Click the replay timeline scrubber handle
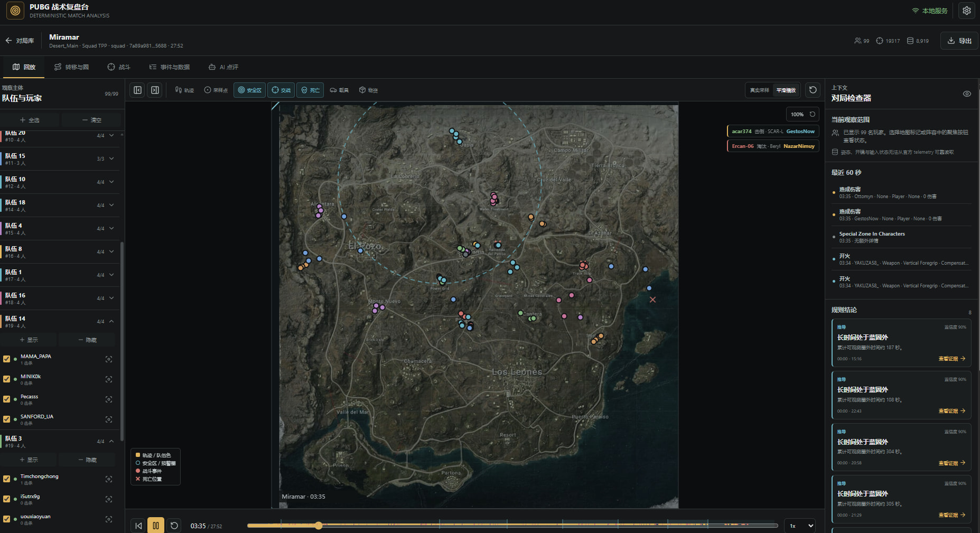 [318, 526]
